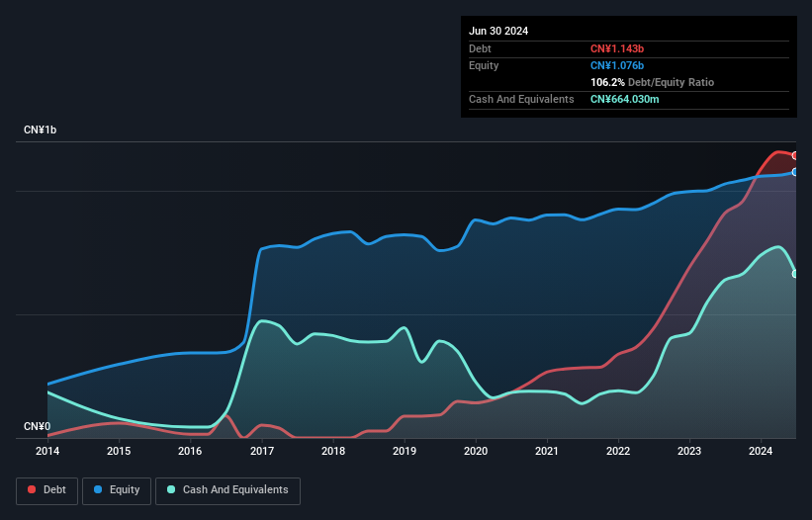Click the 2019 x-axis label
This screenshot has height=520, width=812.
click(405, 451)
